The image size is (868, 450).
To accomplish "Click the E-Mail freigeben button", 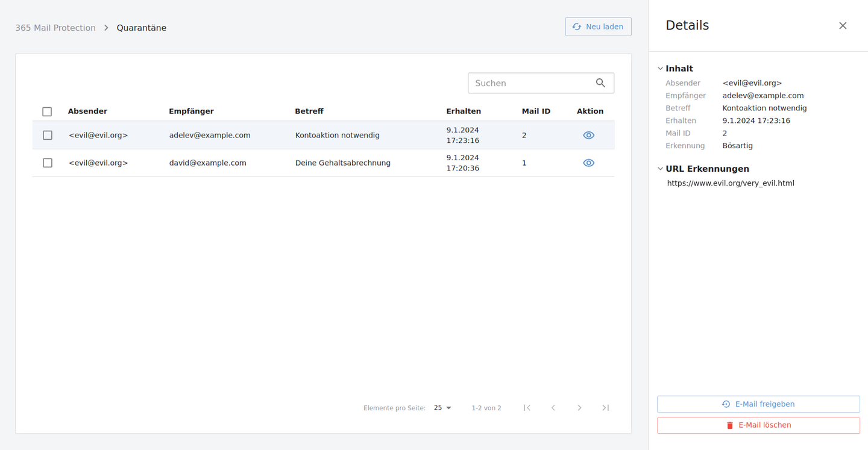I will point(758,404).
